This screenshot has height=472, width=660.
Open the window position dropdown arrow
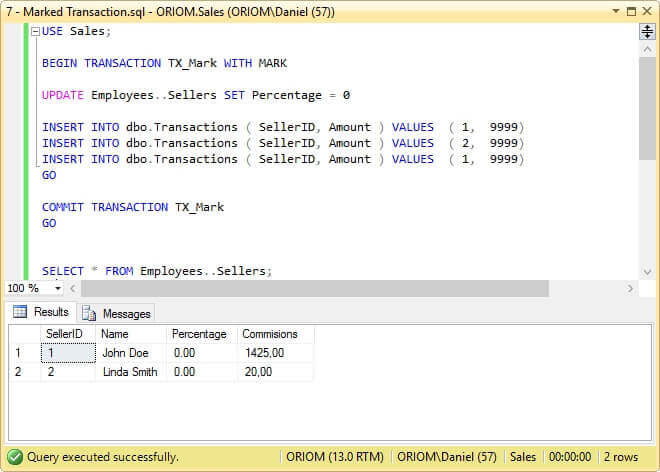point(616,11)
